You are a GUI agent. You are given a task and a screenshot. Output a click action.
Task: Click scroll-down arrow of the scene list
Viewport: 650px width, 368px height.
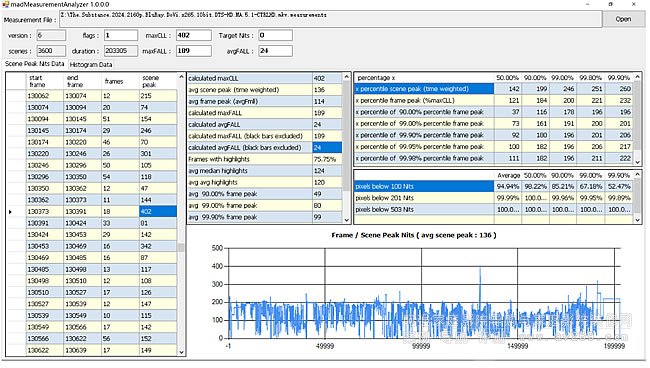pos(181,352)
